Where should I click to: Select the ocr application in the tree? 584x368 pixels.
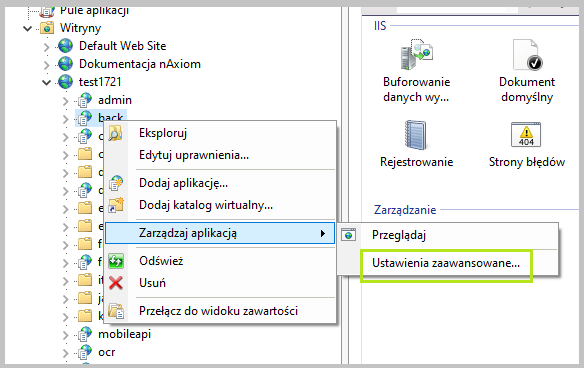tap(107, 352)
